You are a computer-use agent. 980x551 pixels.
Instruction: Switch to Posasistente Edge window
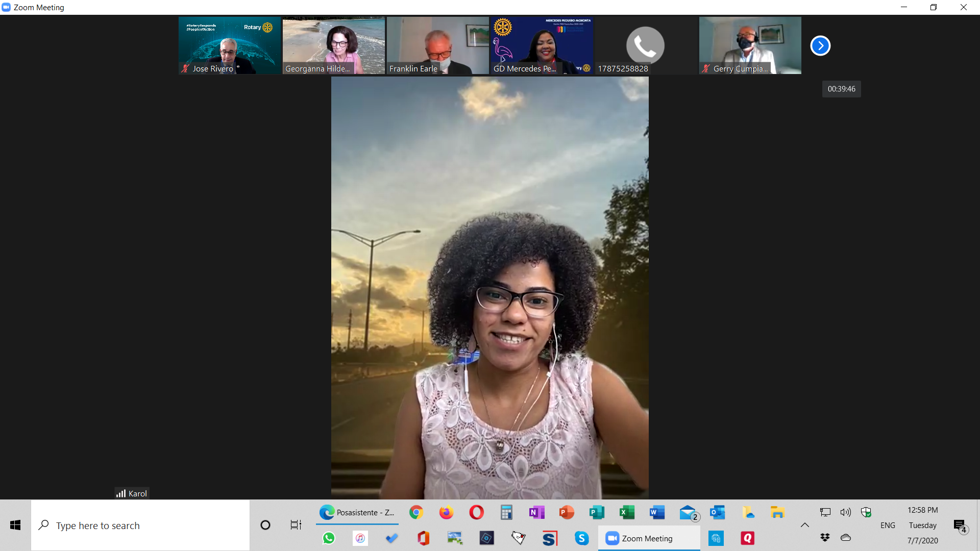(x=357, y=512)
